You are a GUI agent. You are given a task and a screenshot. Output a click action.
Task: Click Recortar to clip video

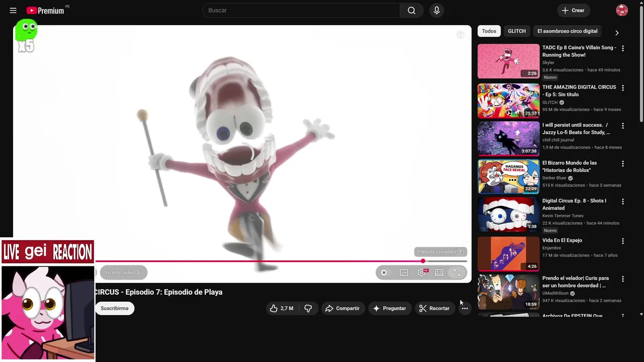point(435,308)
